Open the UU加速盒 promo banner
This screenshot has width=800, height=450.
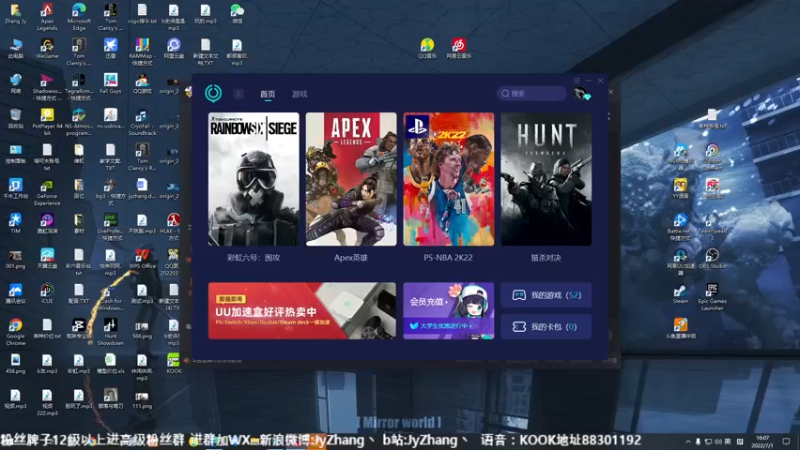pyautogui.click(x=302, y=311)
